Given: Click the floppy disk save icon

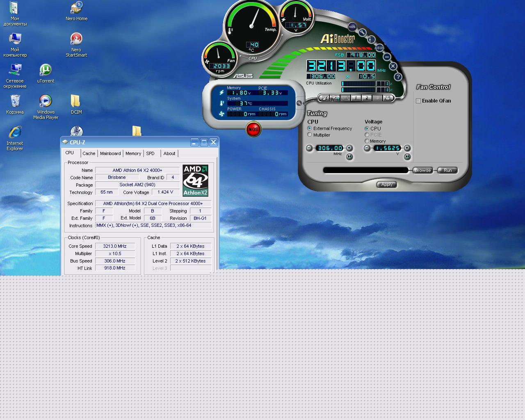Looking at the screenshot, I should click(x=387, y=98).
